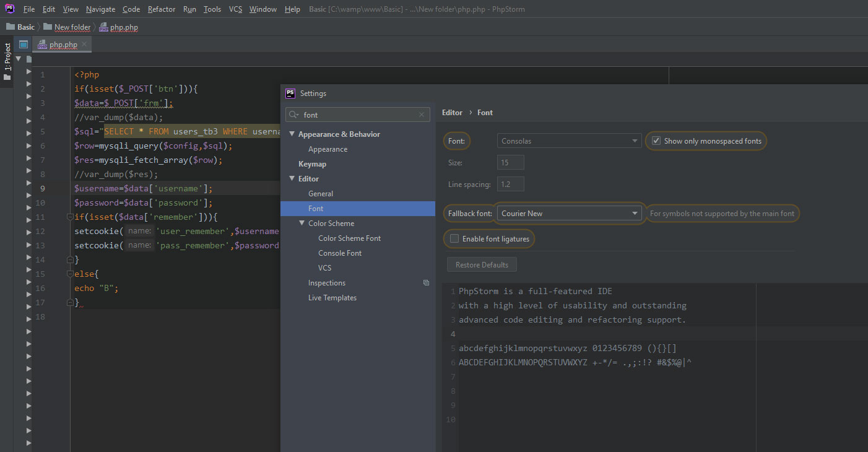Collapse Appearance & Behavior section
Image resolution: width=868 pixels, height=452 pixels.
point(292,134)
